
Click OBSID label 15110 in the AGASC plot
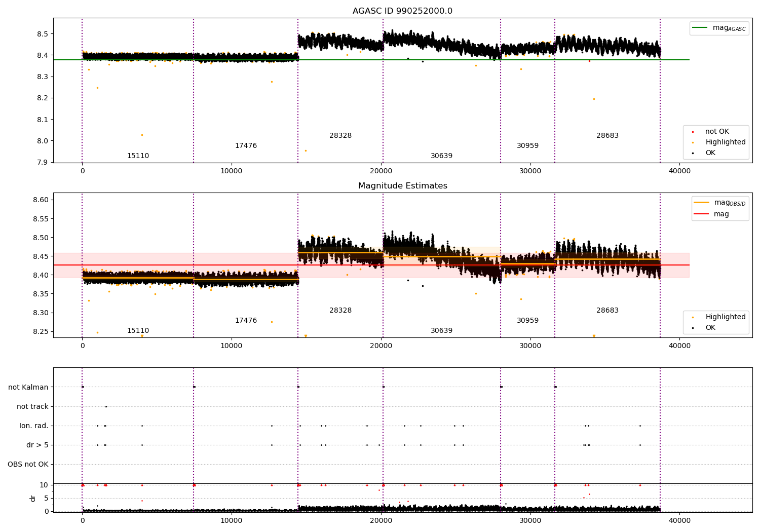point(138,156)
